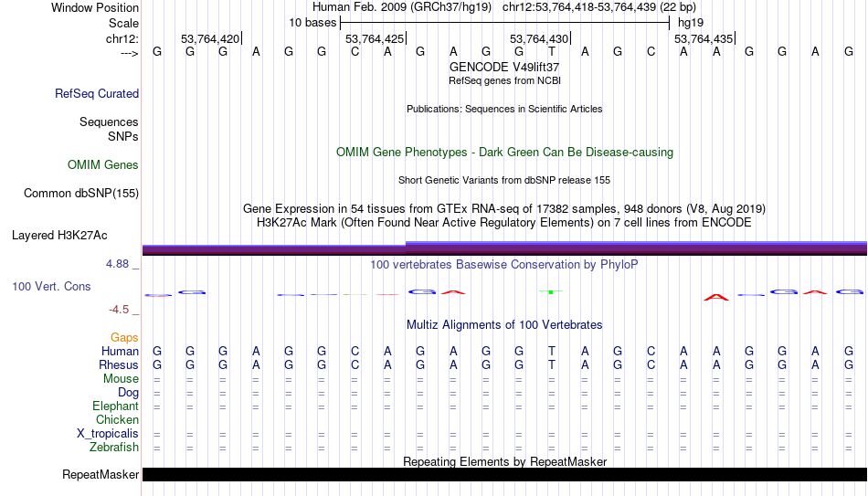Click the -4.5 PhyloP lower scale value

click(x=119, y=310)
